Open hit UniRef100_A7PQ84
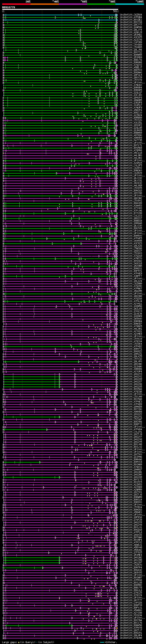Viewport: 146px width, 644px height. coord(131,17)
